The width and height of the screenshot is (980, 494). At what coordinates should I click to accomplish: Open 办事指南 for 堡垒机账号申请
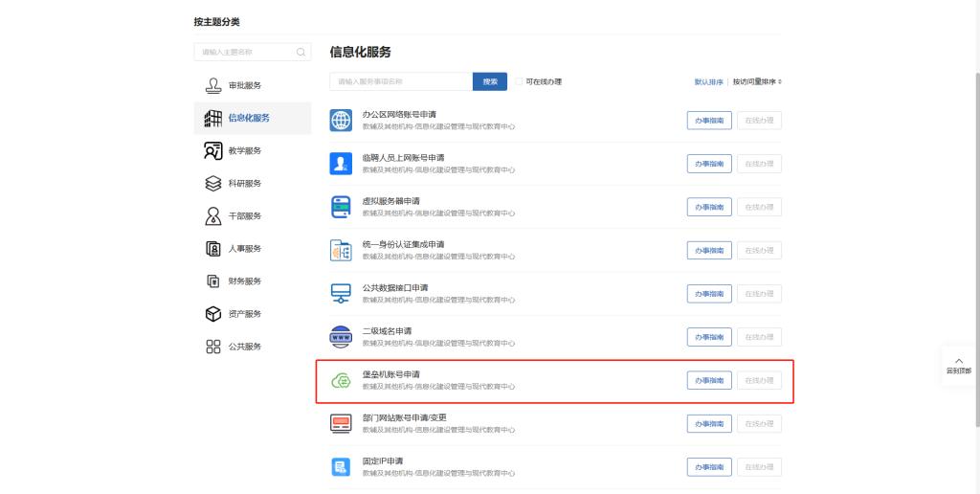(709, 381)
